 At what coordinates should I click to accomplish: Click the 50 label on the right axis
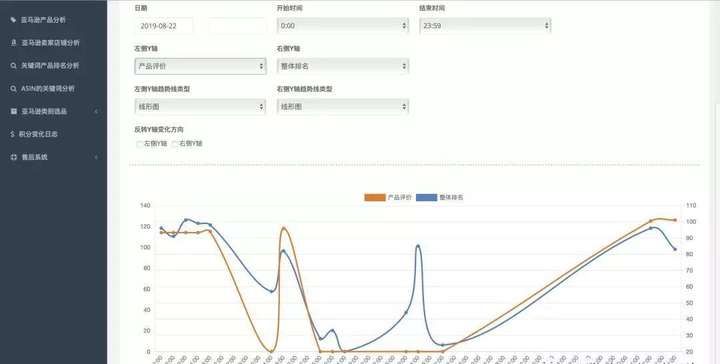point(690,303)
